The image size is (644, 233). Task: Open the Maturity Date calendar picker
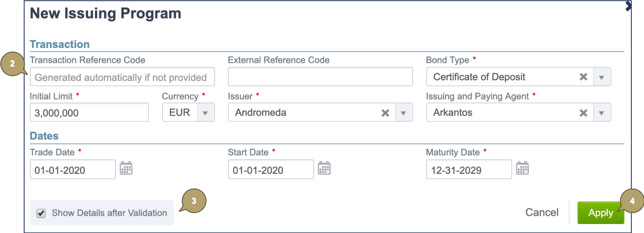(x=522, y=168)
